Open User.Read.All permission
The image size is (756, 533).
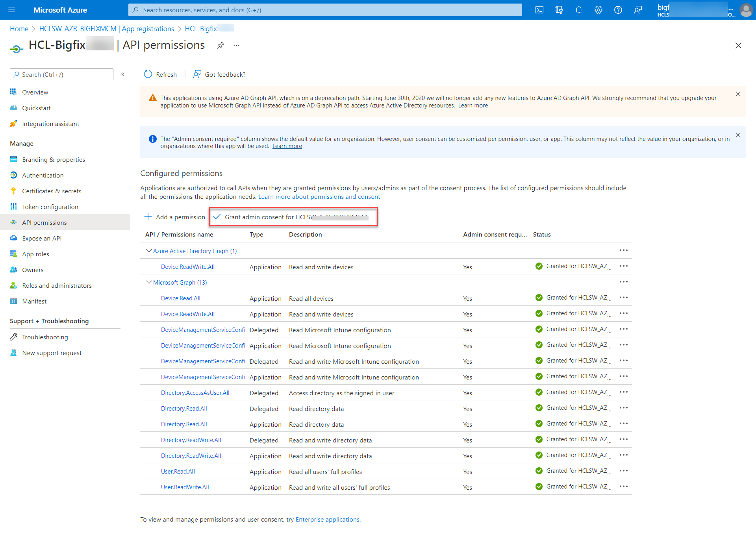[178, 471]
